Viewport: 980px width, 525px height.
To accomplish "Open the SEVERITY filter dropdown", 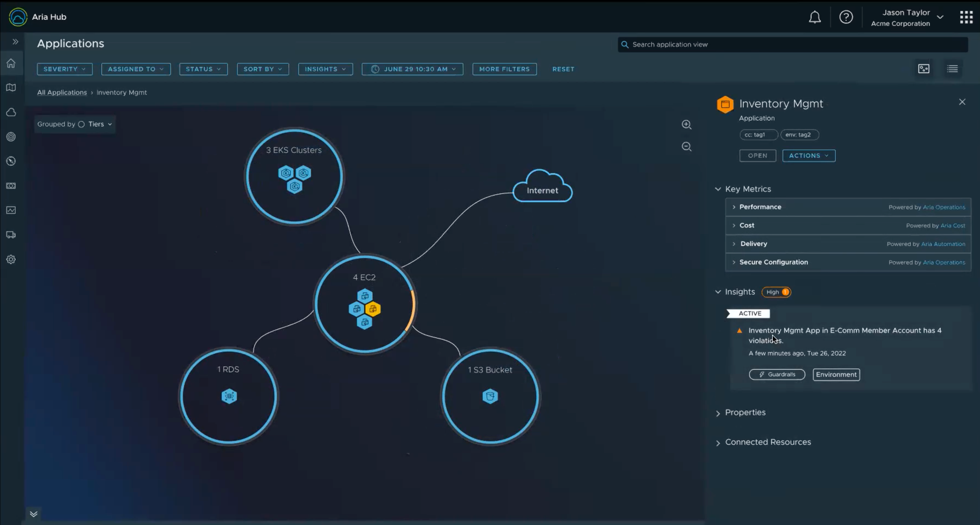I will coord(65,69).
